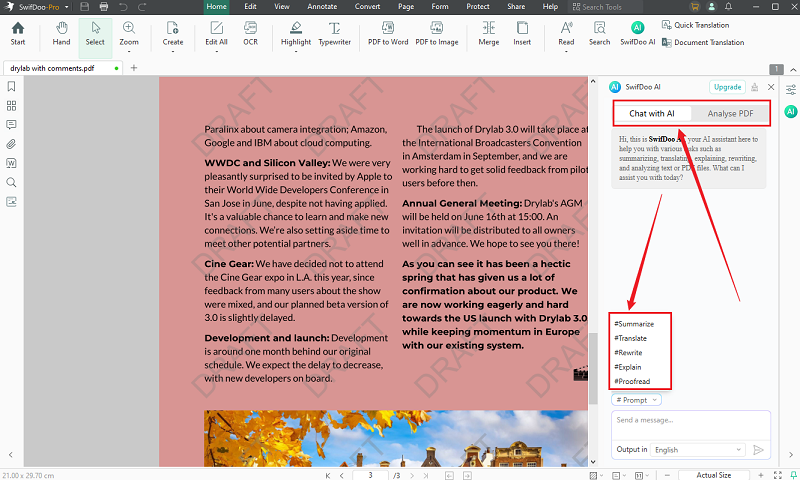Image resolution: width=800 pixels, height=480 pixels.
Task: Open the Annotate menu tab
Action: coord(322,7)
